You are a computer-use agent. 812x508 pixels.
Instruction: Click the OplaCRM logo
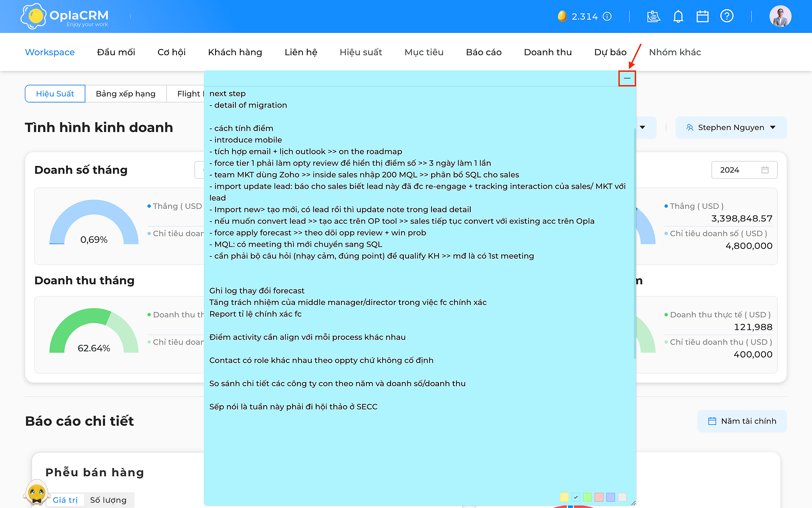pos(64,16)
